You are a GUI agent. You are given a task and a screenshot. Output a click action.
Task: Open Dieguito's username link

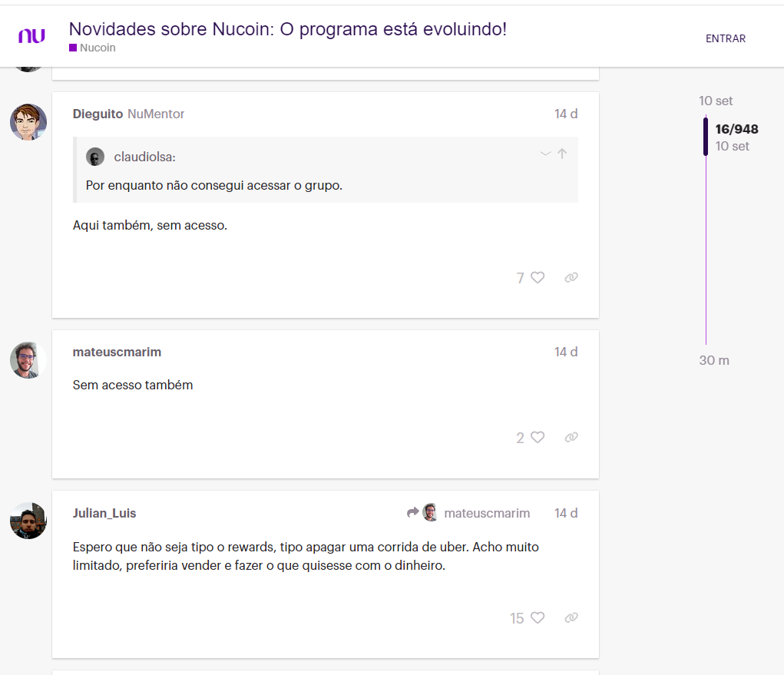[x=98, y=114]
